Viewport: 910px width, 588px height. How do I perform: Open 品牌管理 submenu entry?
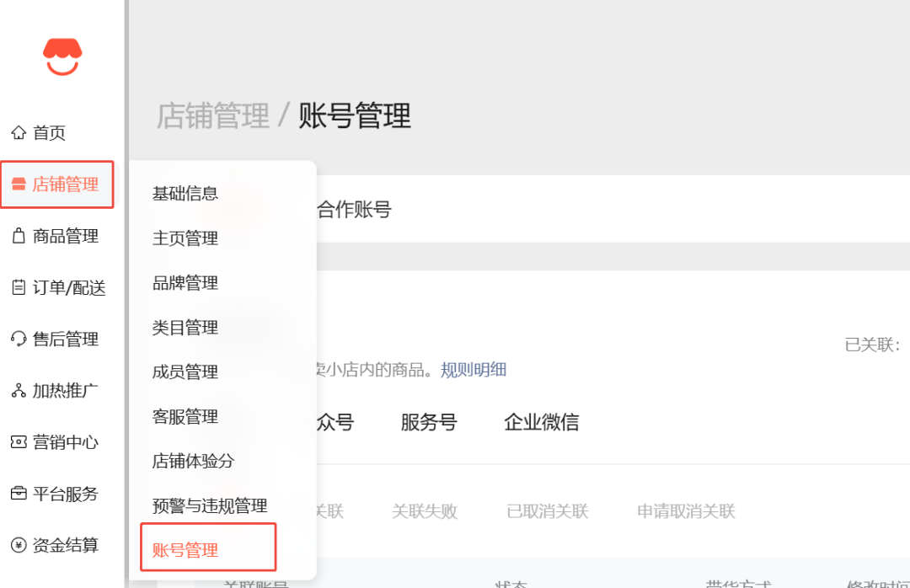pos(185,283)
